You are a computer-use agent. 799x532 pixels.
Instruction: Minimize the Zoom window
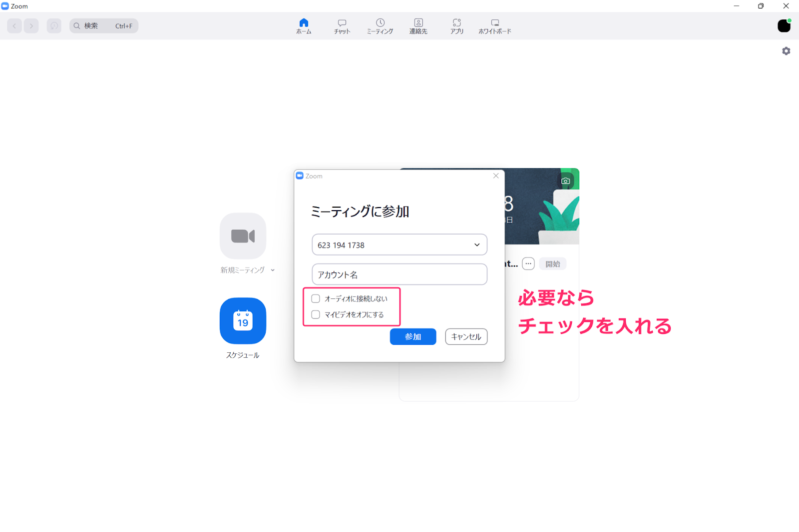point(736,6)
